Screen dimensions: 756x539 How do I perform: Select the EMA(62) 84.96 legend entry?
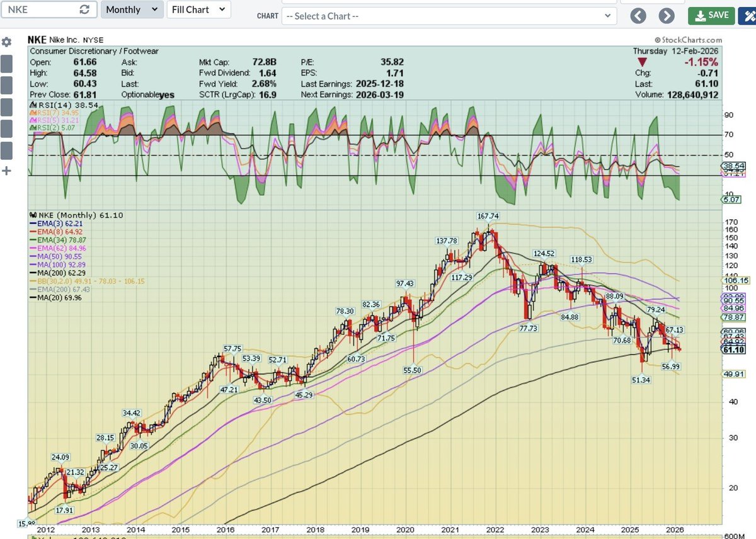point(57,248)
